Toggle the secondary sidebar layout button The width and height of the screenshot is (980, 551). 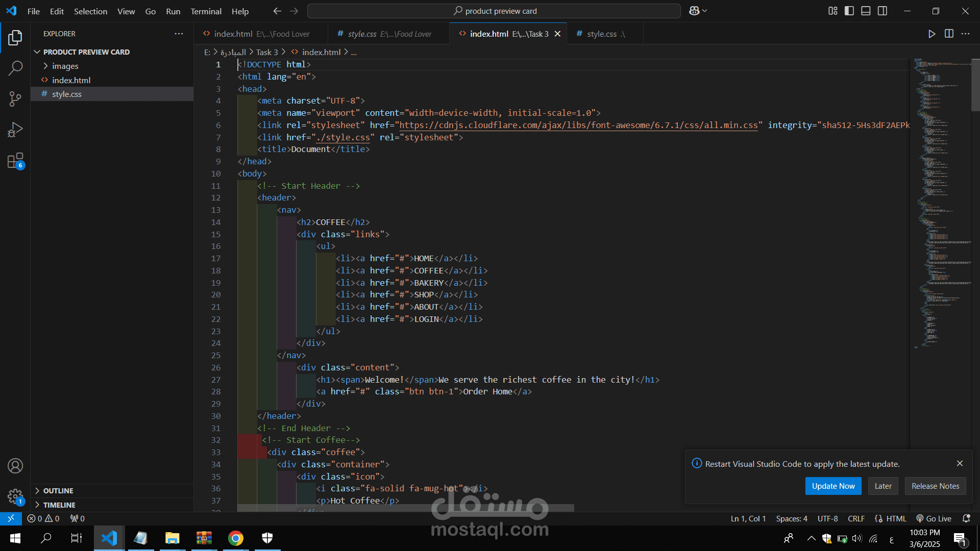pyautogui.click(x=883, y=11)
